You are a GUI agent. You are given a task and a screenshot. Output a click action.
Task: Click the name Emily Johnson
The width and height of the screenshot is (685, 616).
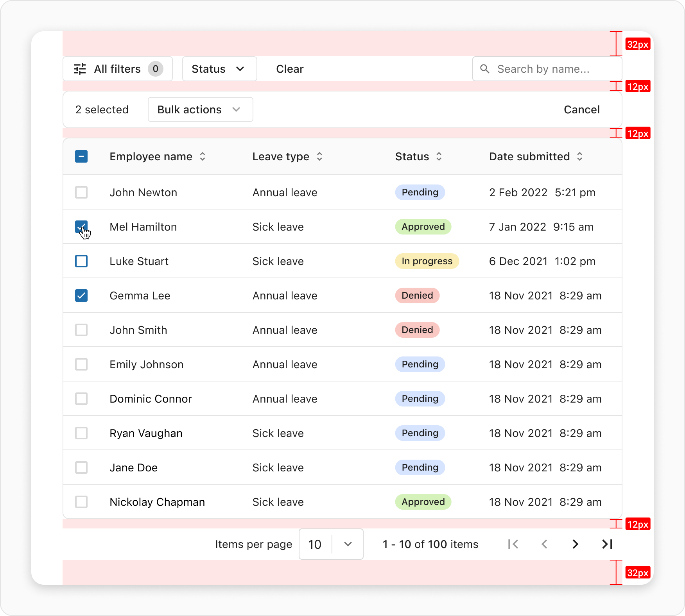pos(147,364)
